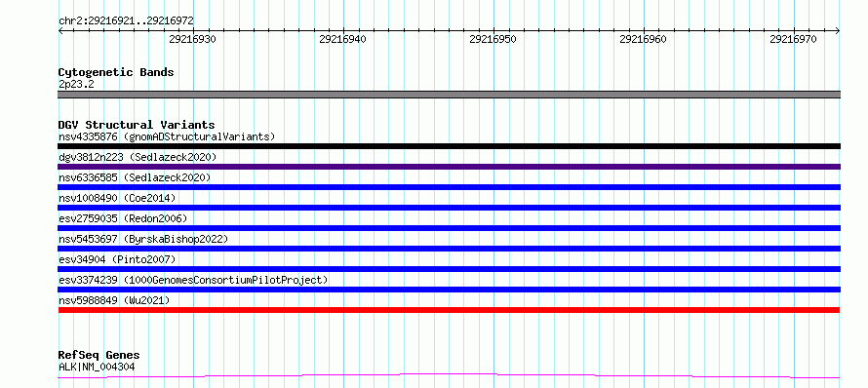Click the Cytogenetic Bands track heading

[116, 72]
